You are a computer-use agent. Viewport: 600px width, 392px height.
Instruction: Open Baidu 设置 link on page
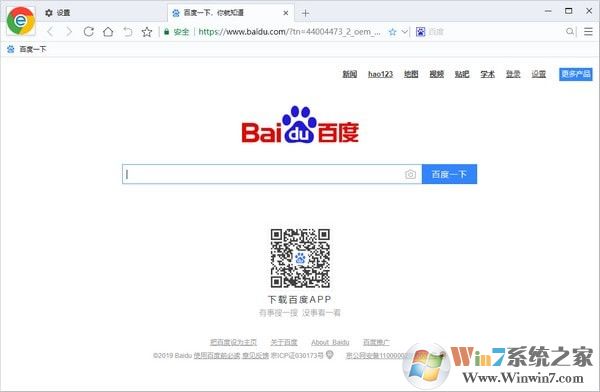click(538, 74)
